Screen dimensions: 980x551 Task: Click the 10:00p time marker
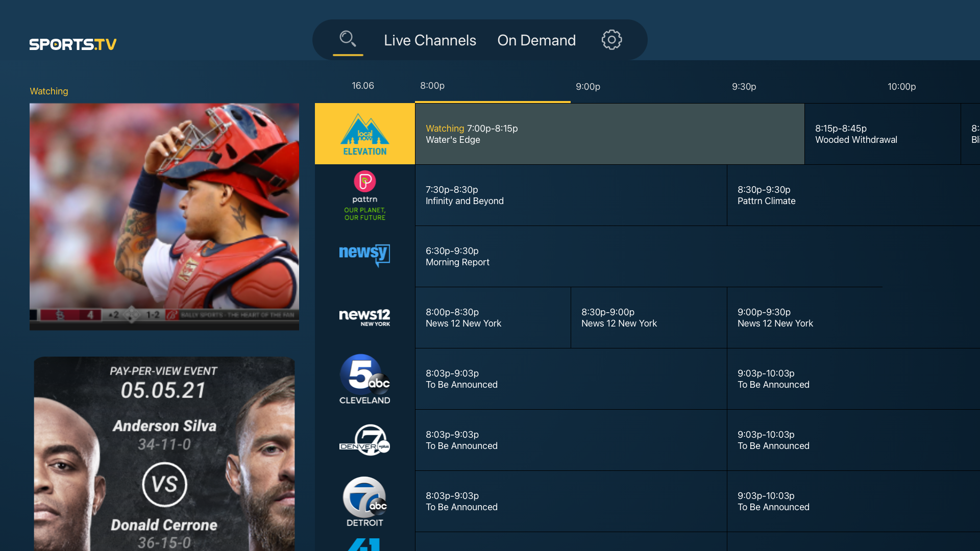pyautogui.click(x=901, y=87)
